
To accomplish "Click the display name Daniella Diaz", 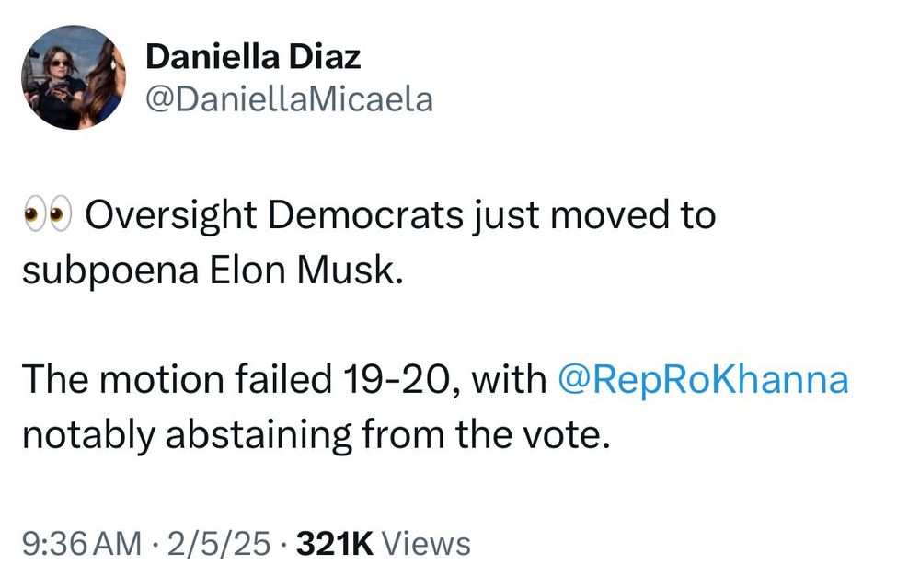I will 253,58.
